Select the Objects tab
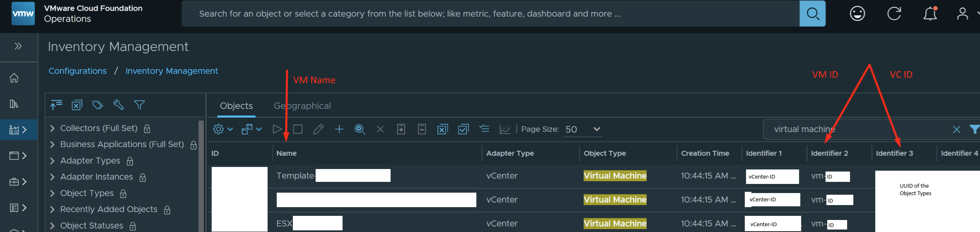The width and height of the screenshot is (980, 232). (236, 106)
